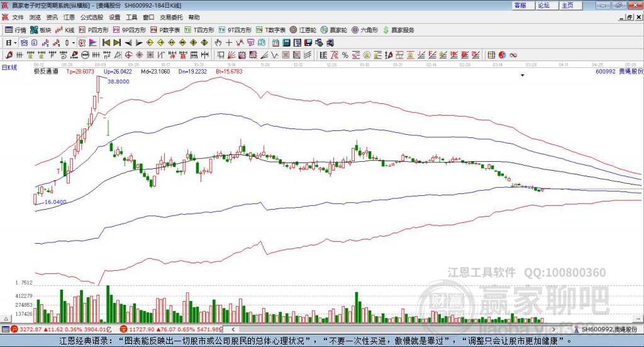644x347 pixels.
Task: Click the 极反通道 indicator name
Action: click(x=46, y=72)
